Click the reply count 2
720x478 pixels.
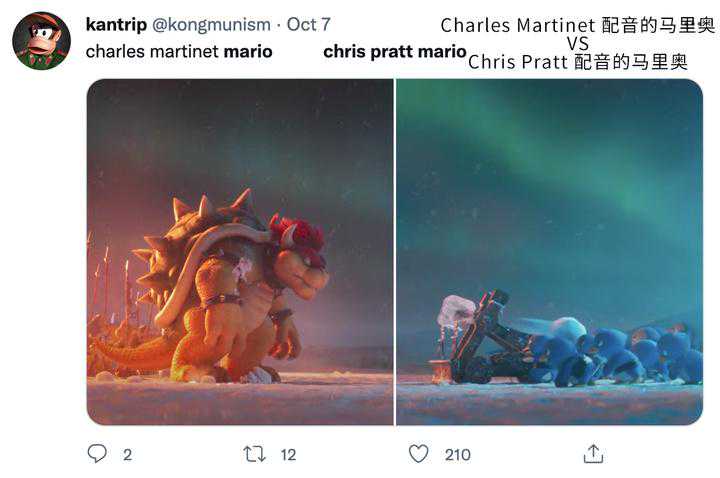[127, 455]
